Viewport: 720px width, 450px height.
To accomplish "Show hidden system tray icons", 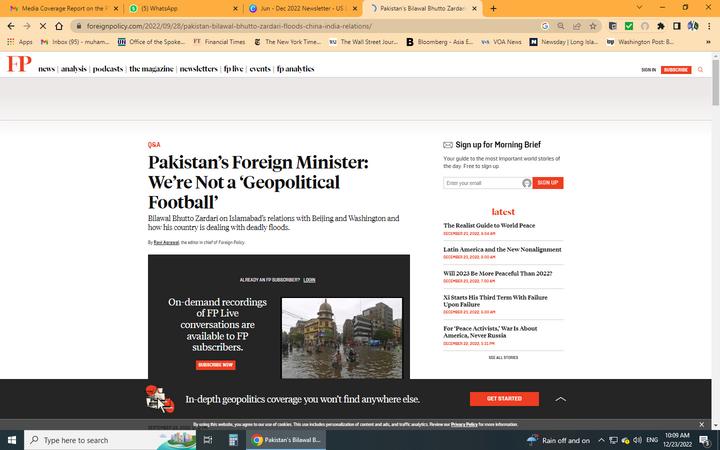I will [x=601, y=440].
